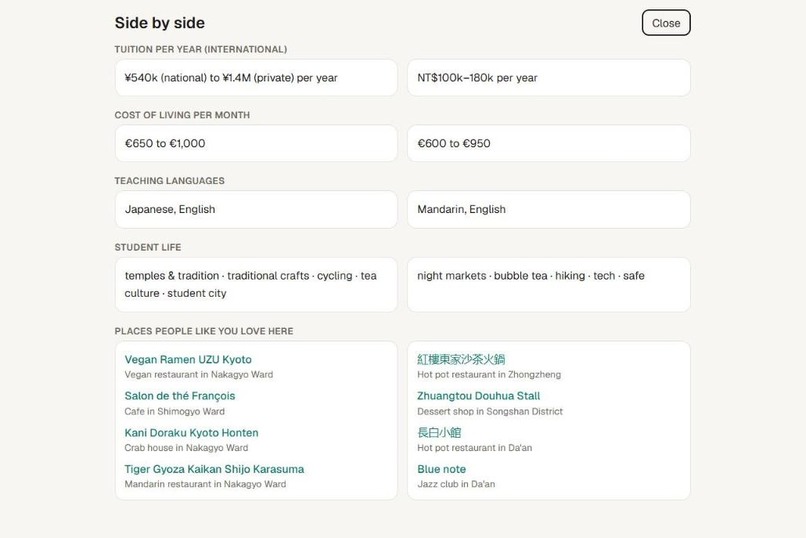The width and height of the screenshot is (806, 538).
Task: Click Dessert shop in Songshan District text
Action: click(x=490, y=412)
